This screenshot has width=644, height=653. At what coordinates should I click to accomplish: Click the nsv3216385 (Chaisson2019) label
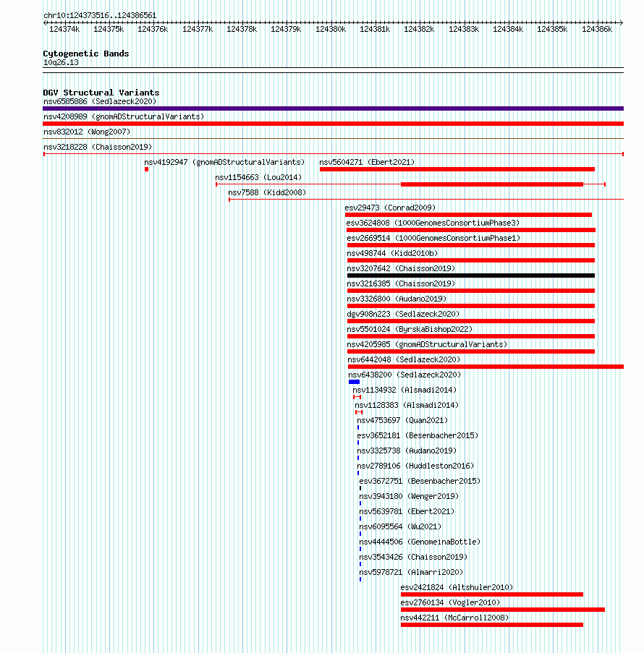[x=402, y=284]
